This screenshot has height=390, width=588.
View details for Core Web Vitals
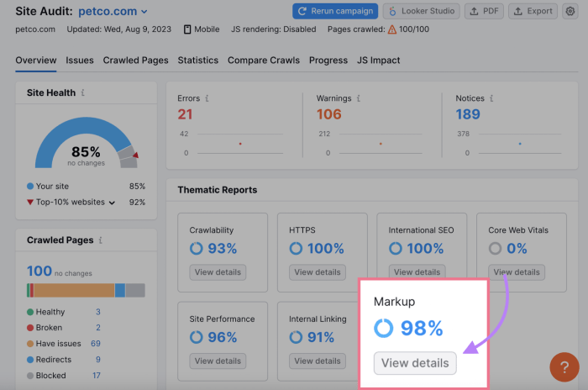(x=517, y=272)
